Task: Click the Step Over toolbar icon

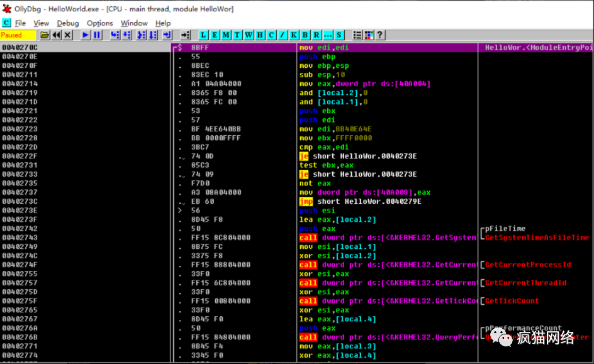Action: point(126,35)
